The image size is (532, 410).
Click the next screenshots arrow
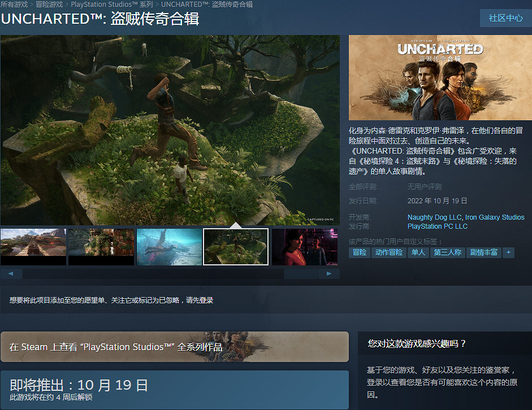[x=329, y=273]
